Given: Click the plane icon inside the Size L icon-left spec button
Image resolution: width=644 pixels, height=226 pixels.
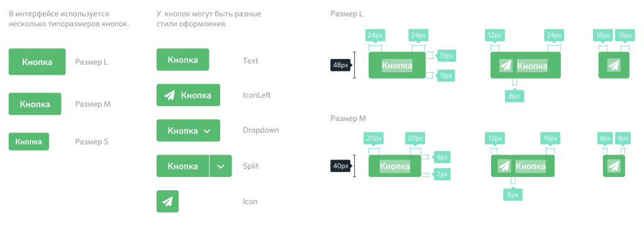Looking at the screenshot, I should (x=506, y=66).
